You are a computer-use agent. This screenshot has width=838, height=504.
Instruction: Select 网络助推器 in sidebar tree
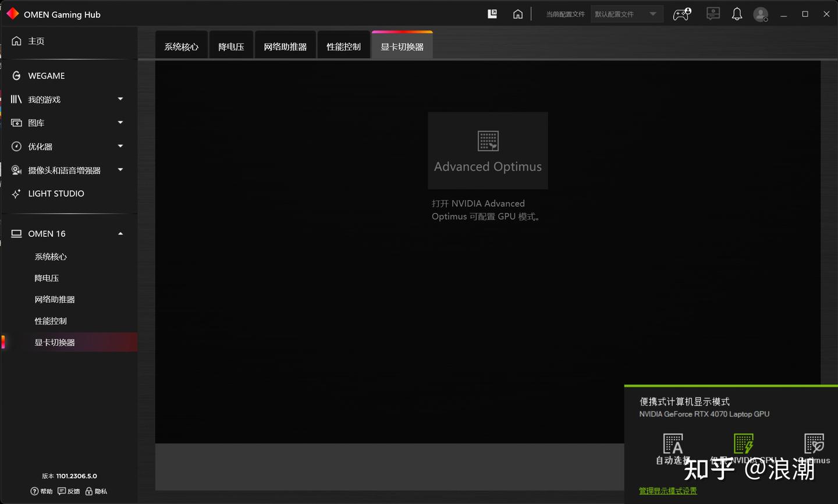55,300
